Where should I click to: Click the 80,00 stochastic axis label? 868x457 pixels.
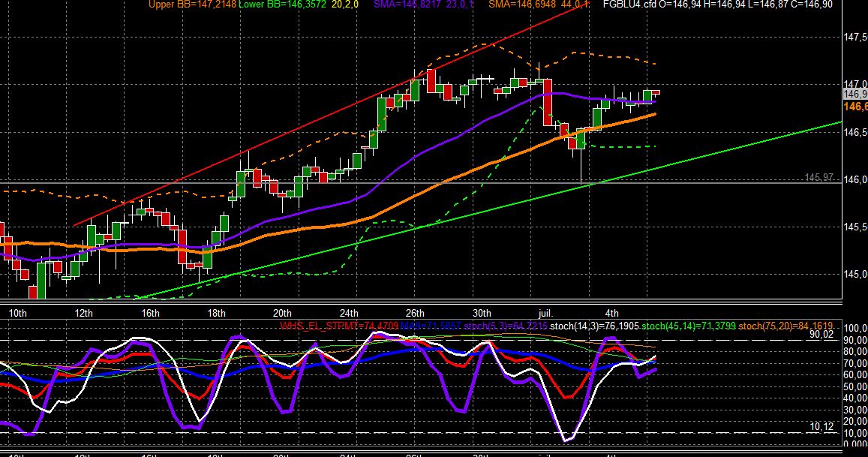[856, 351]
